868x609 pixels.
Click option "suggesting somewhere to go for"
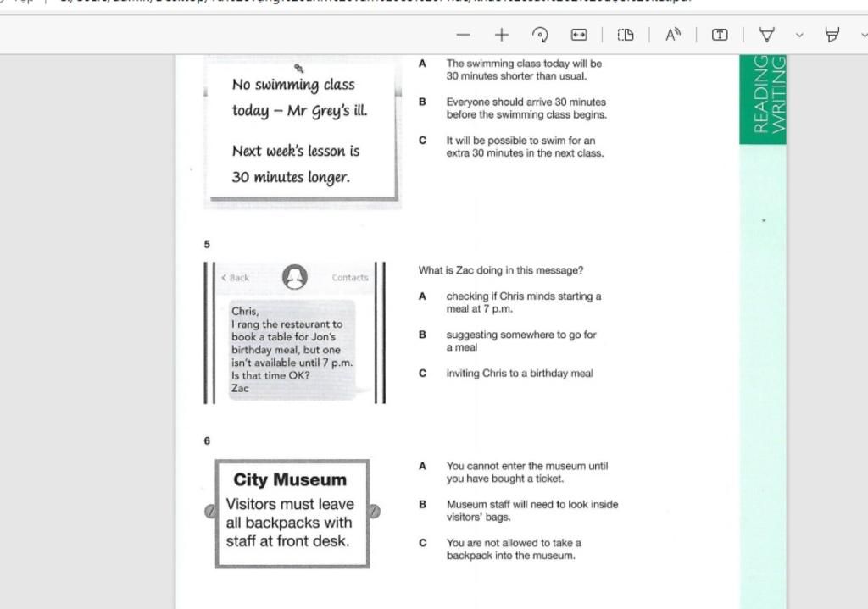pyautogui.click(x=521, y=340)
